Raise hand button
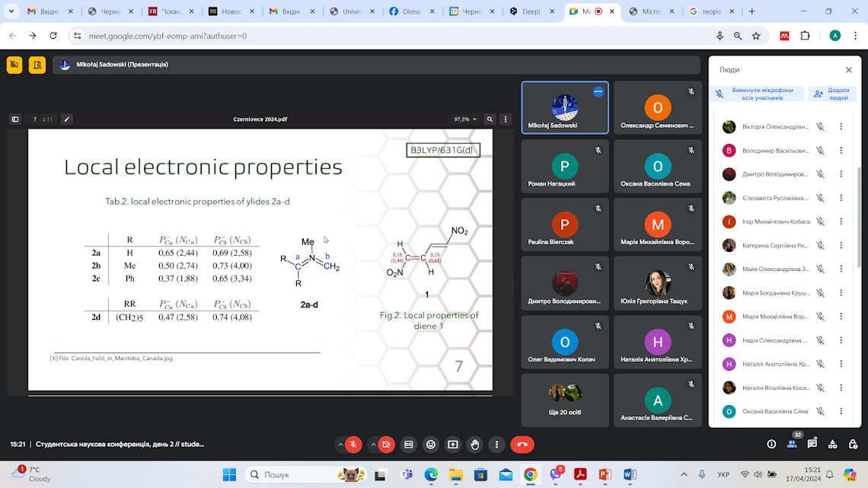 click(475, 445)
